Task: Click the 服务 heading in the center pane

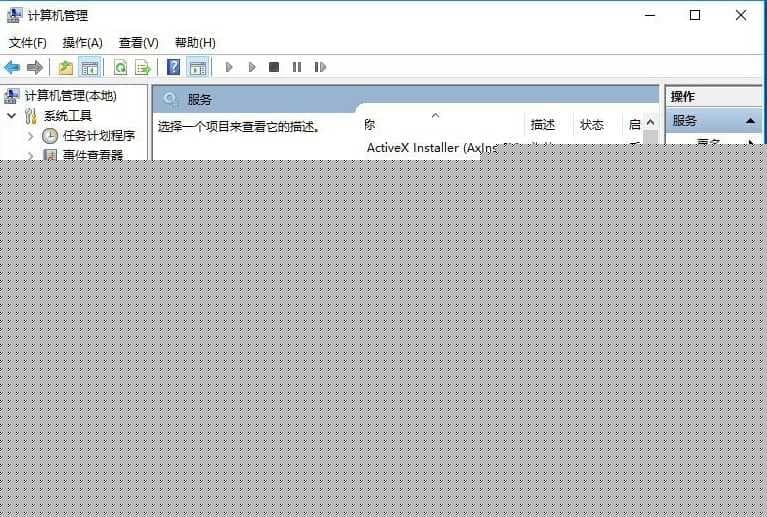Action: point(200,100)
